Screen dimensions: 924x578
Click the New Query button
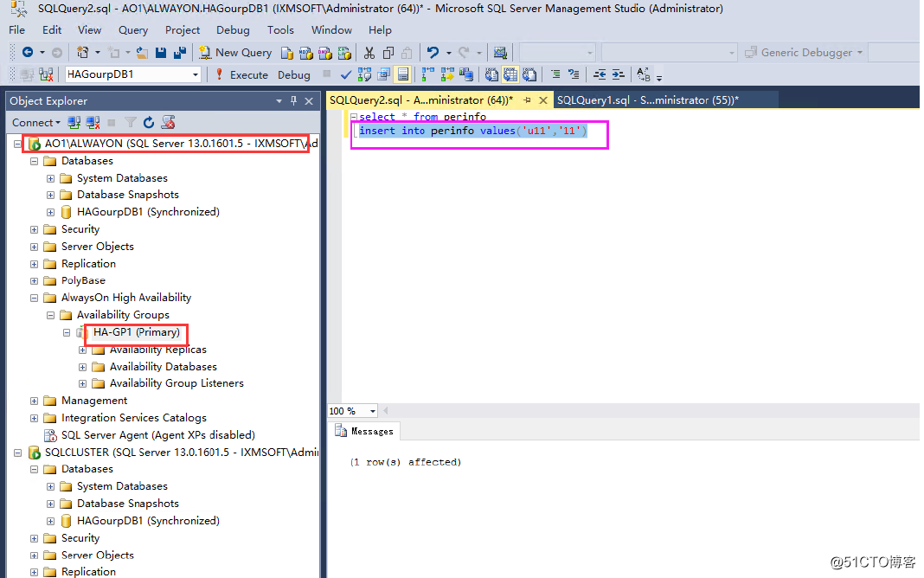(x=235, y=53)
